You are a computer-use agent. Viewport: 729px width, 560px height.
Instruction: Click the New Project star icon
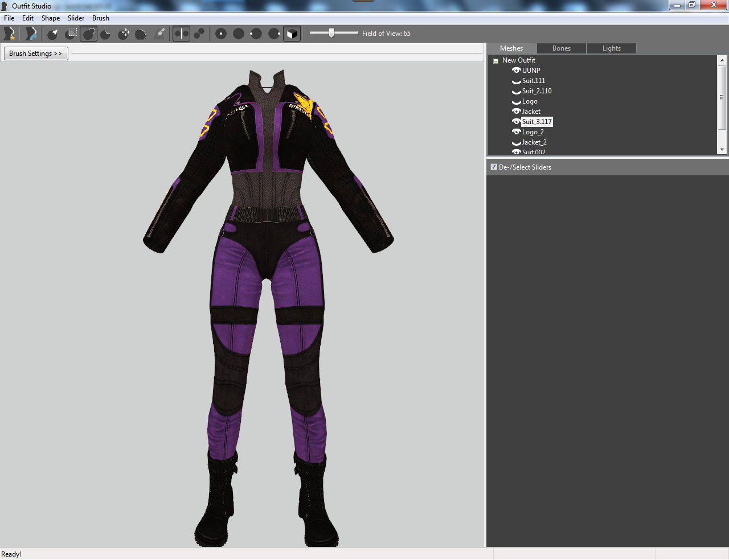click(x=9, y=34)
